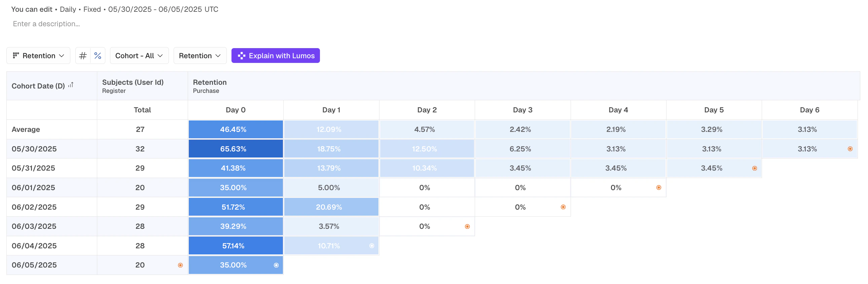Switch to percent (%) display mode
Screen dimensions: 868x284
coord(98,56)
